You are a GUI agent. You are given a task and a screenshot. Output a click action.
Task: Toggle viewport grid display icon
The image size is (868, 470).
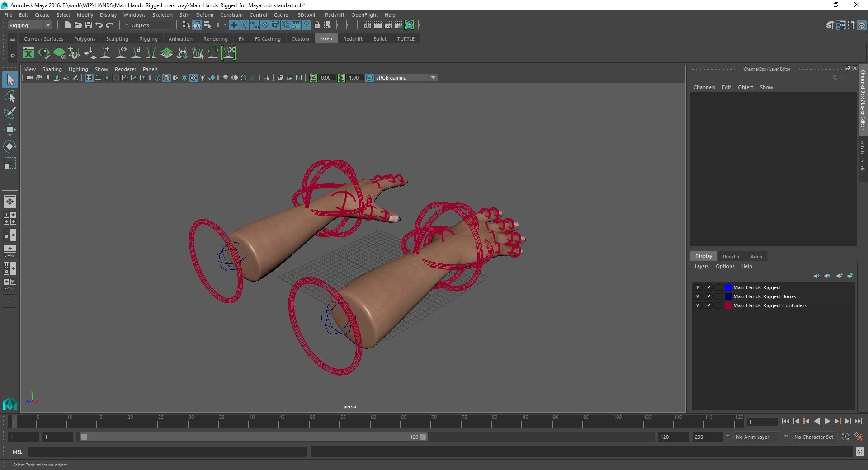89,78
